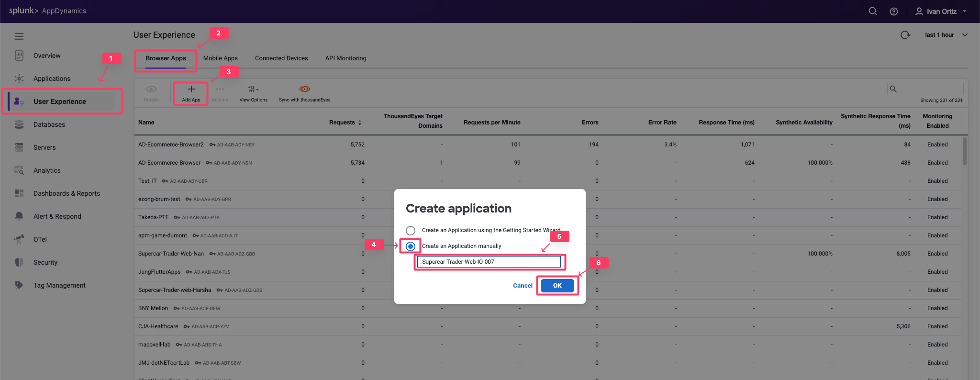Screen dimensions: 980x380
Task: Click the OK button in dialog
Action: [557, 286]
